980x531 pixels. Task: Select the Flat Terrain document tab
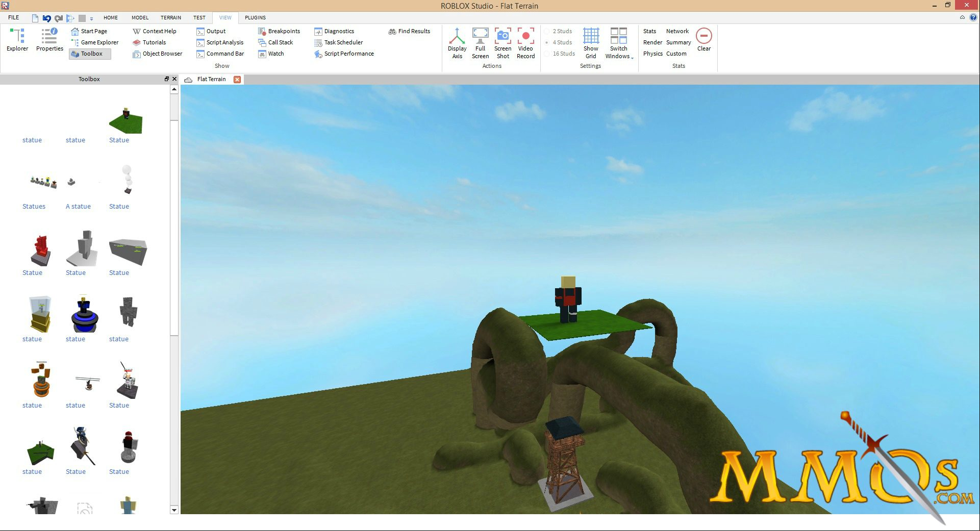(211, 79)
